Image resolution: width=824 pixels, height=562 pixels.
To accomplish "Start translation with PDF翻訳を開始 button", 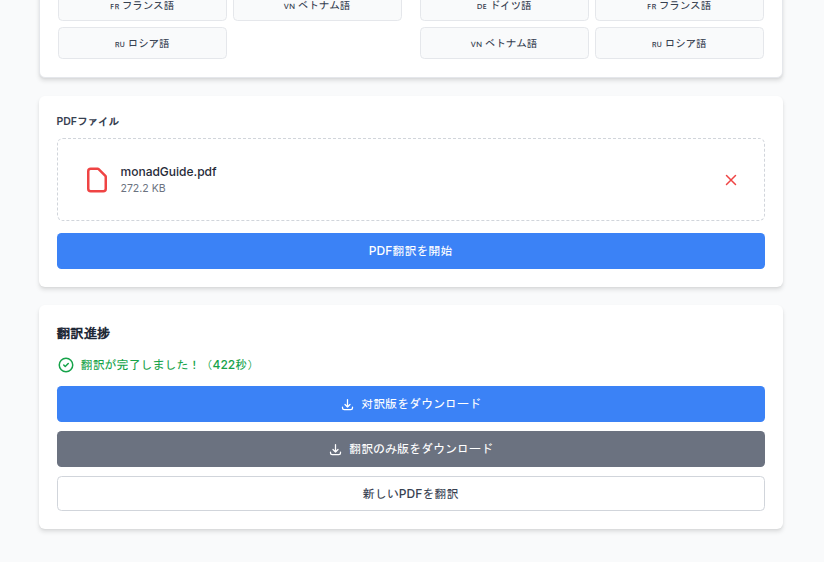I will (411, 251).
